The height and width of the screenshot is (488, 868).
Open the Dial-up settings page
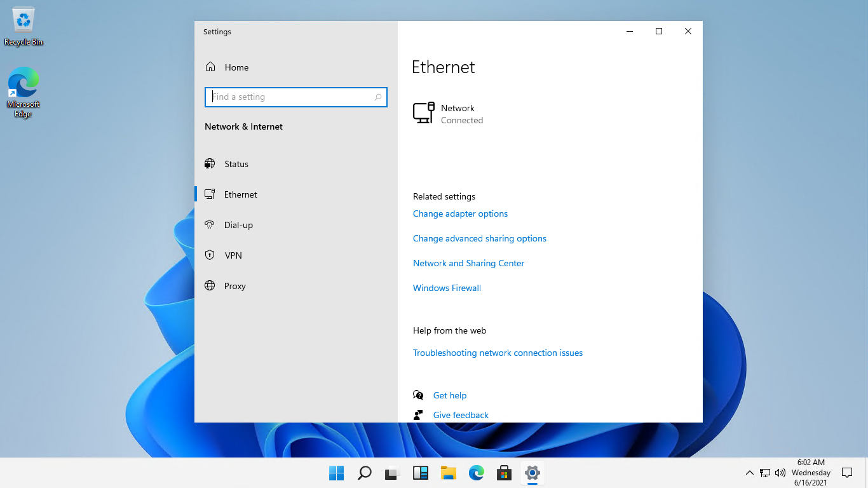click(238, 225)
